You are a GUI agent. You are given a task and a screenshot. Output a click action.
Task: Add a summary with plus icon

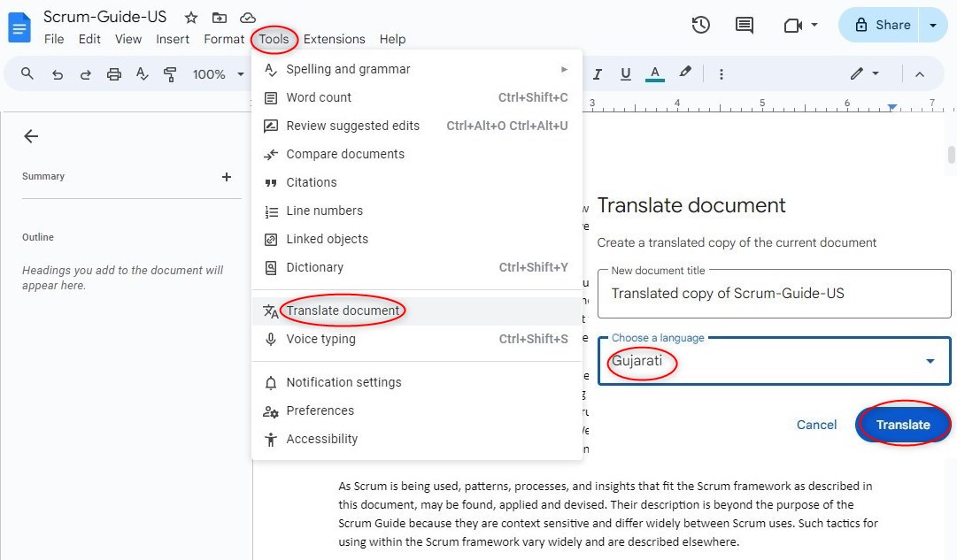227,177
